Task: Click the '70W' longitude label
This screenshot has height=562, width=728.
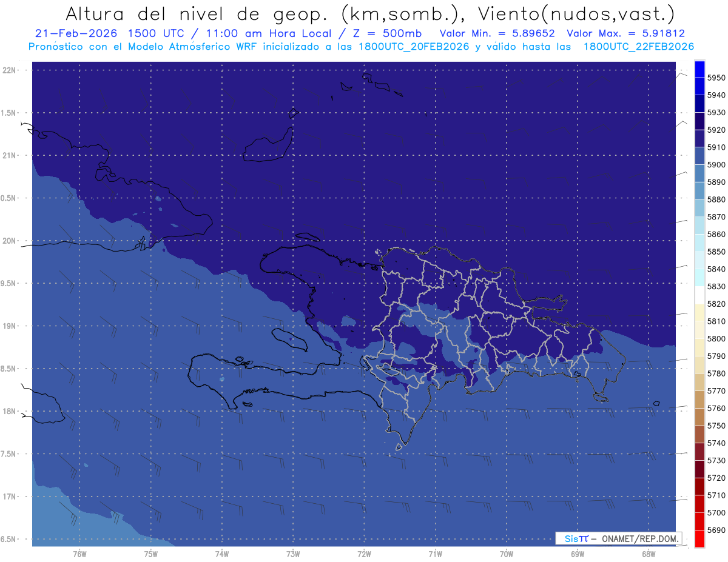Action: click(x=507, y=554)
